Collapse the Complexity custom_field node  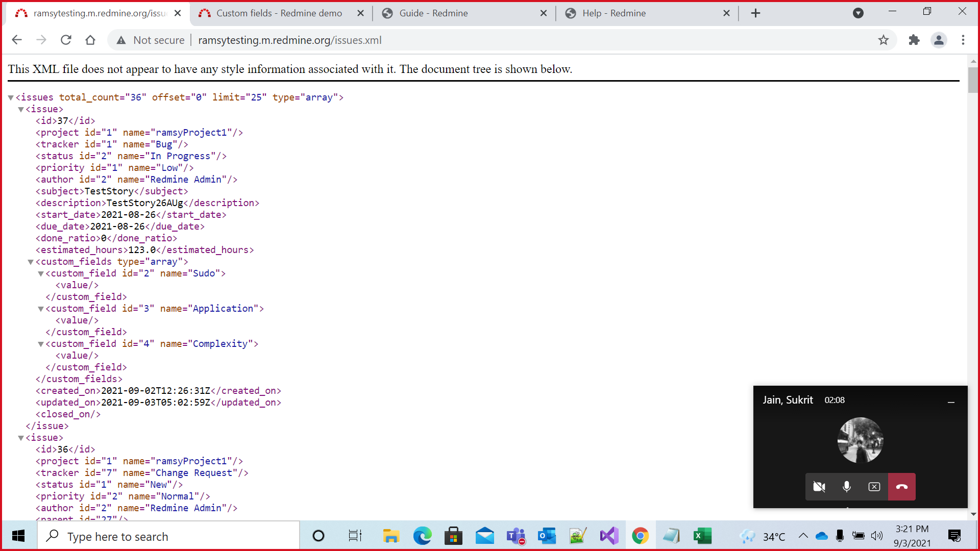pyautogui.click(x=41, y=344)
